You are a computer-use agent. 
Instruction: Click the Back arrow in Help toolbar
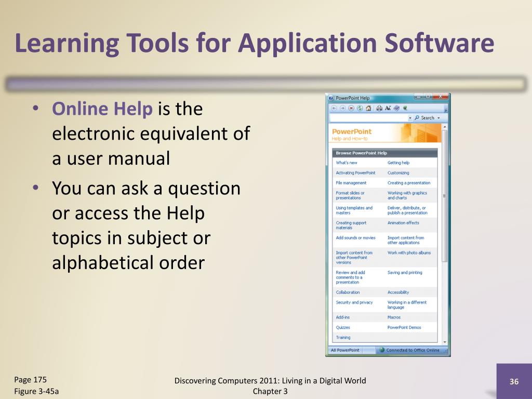(x=334, y=108)
